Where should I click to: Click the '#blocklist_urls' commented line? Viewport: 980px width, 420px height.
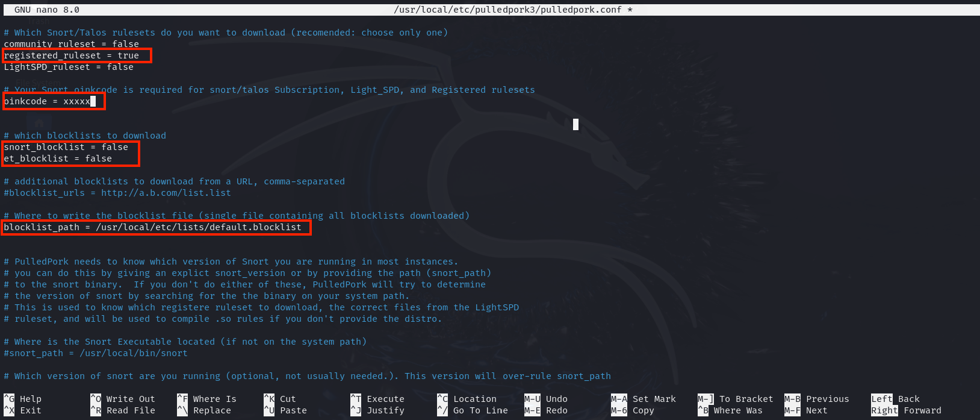click(117, 193)
